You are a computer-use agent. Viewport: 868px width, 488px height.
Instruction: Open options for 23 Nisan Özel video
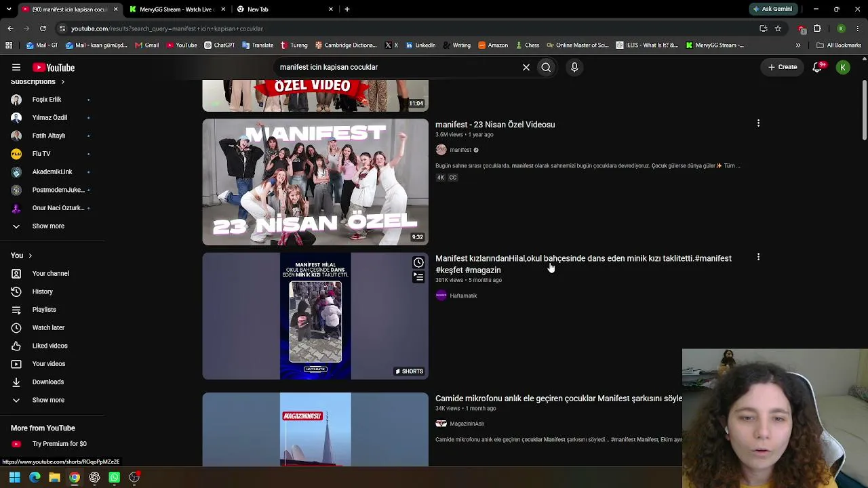758,123
